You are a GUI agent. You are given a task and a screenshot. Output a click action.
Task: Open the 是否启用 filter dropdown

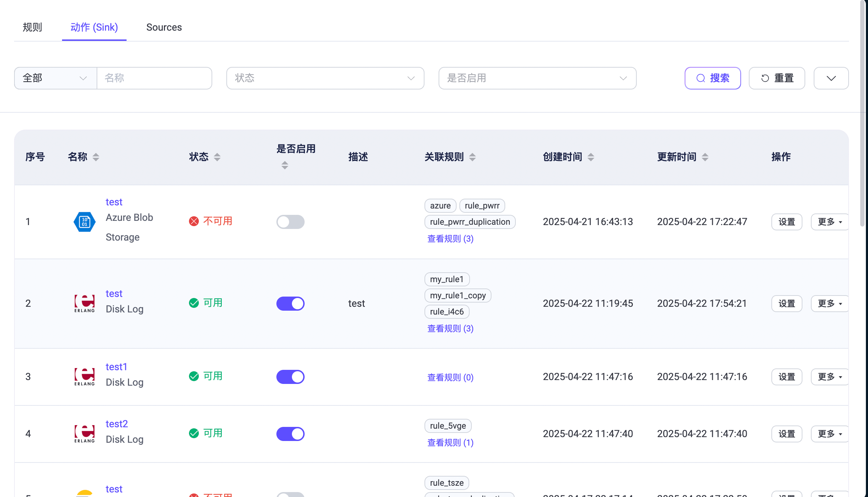537,78
